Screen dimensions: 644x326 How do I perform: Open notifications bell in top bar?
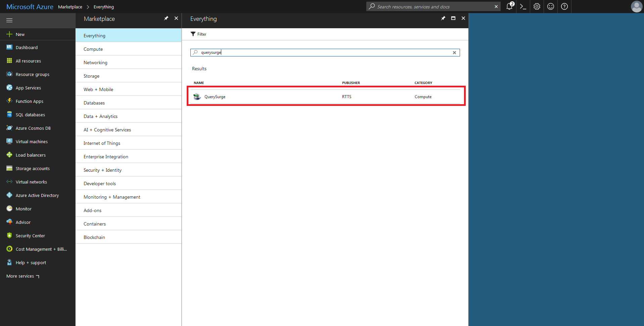[x=510, y=6]
